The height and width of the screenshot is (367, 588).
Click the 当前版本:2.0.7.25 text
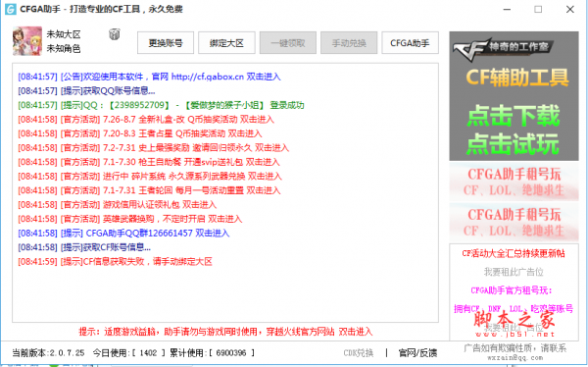(x=48, y=352)
